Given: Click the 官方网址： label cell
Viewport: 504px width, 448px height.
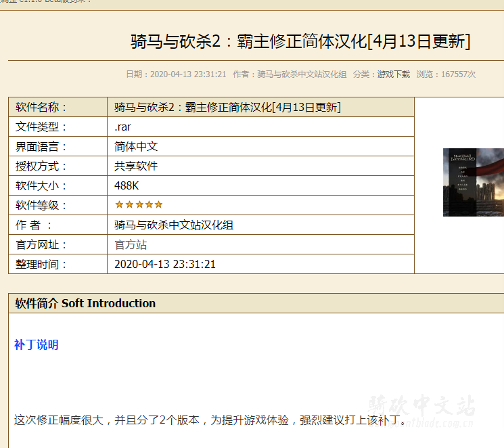Looking at the screenshot, I should 58,245.
